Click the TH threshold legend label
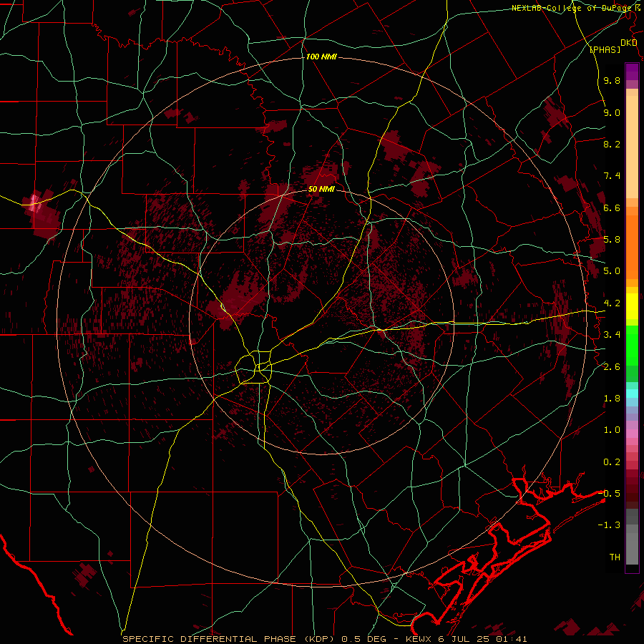This screenshot has height=644, width=644. [x=615, y=557]
